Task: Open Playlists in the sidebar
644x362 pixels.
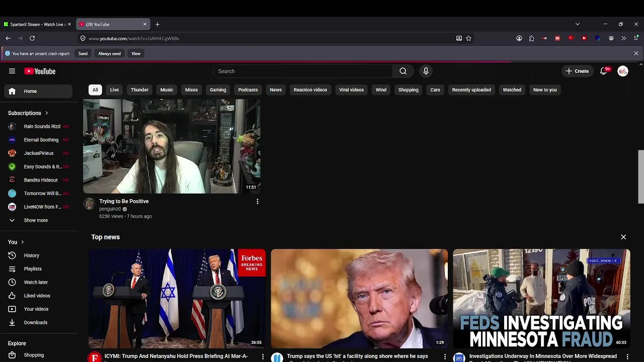Action: click(x=39, y=269)
